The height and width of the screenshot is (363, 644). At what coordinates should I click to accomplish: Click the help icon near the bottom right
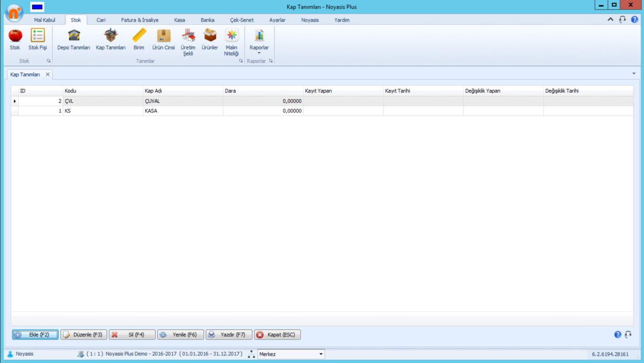pyautogui.click(x=618, y=335)
